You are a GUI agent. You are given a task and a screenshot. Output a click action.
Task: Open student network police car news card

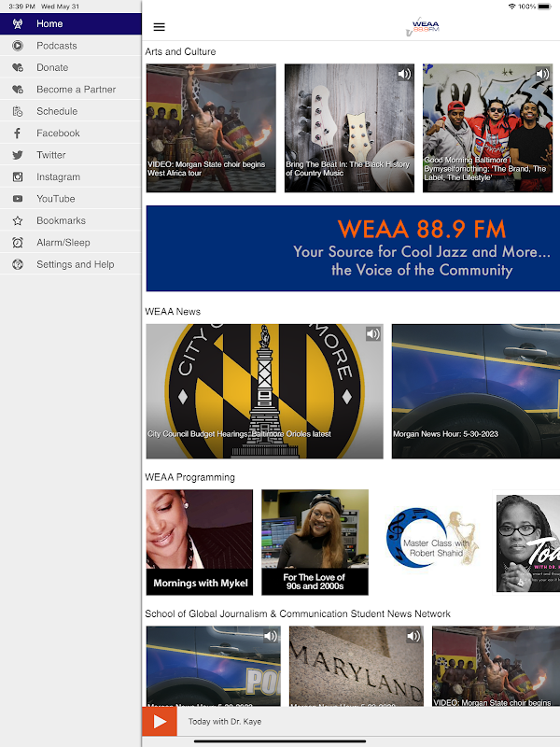pos(214,666)
